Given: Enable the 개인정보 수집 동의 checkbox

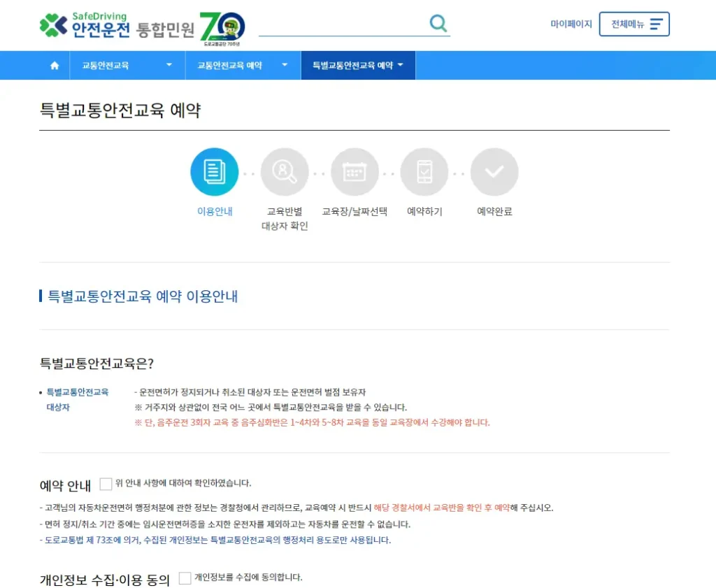Looking at the screenshot, I should (x=186, y=577).
